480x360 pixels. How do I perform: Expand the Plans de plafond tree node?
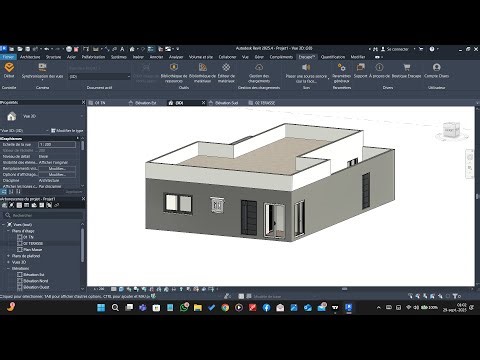click(x=8, y=256)
